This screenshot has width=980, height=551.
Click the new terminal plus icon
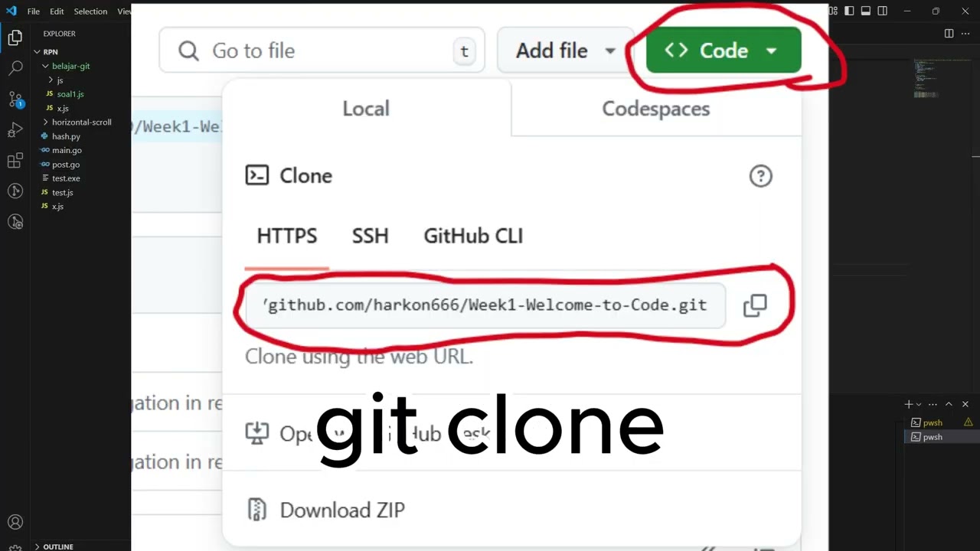[909, 404]
